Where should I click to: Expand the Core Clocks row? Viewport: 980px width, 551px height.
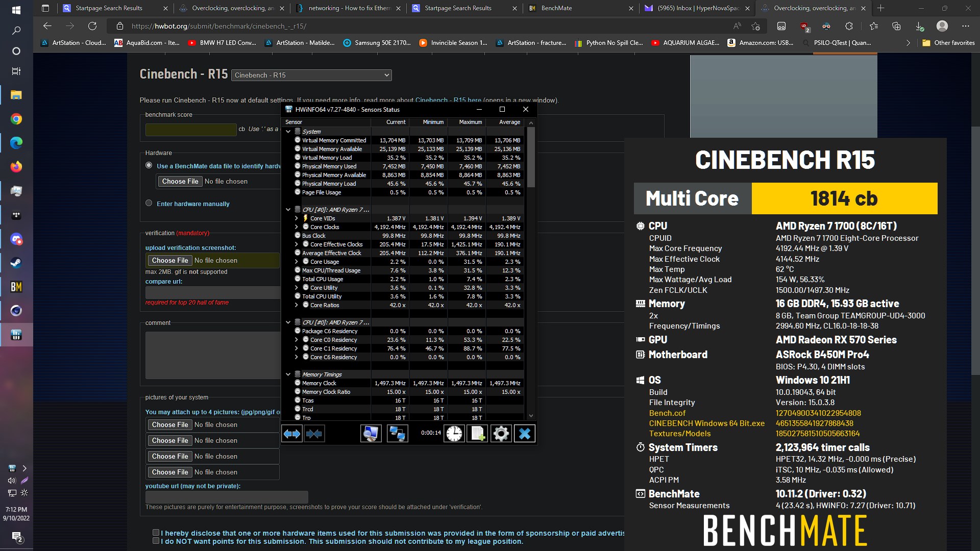tap(296, 227)
